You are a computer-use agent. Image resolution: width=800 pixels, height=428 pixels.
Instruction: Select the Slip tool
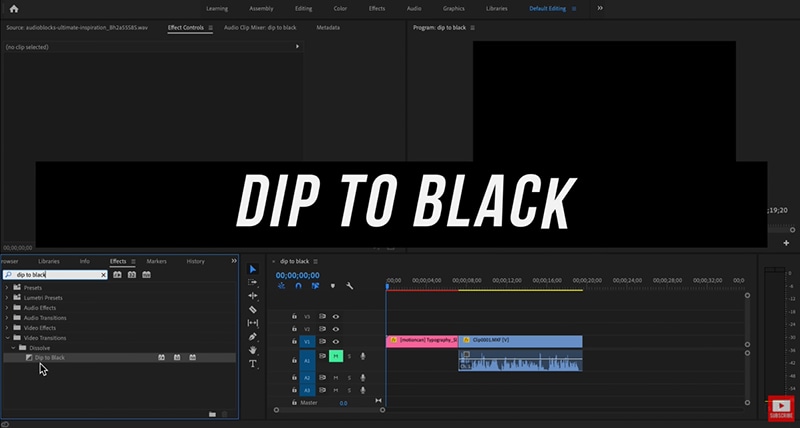click(x=253, y=323)
